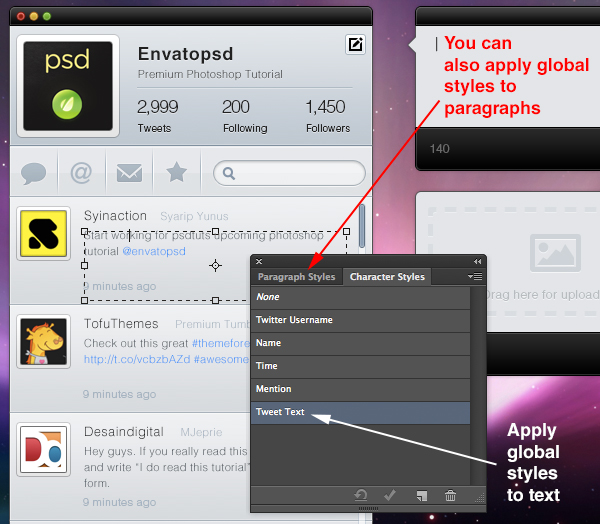Click the TofuThemes username
The width and height of the screenshot is (600, 524).
click(121, 324)
